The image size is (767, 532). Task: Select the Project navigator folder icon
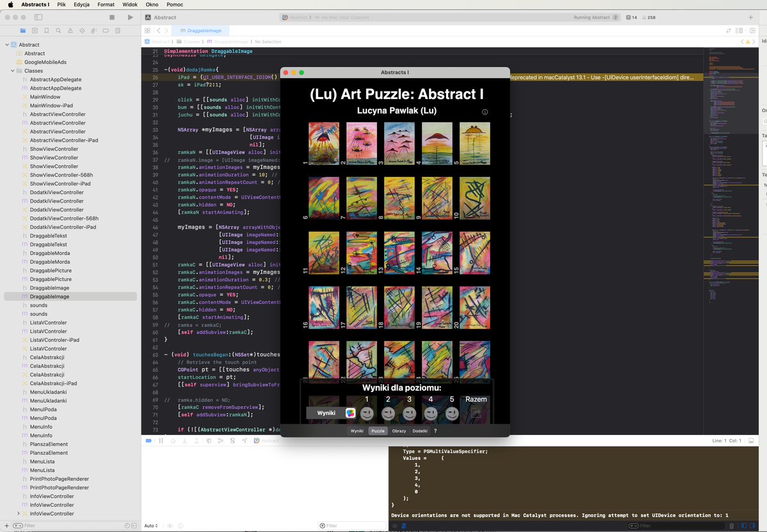coord(23,30)
